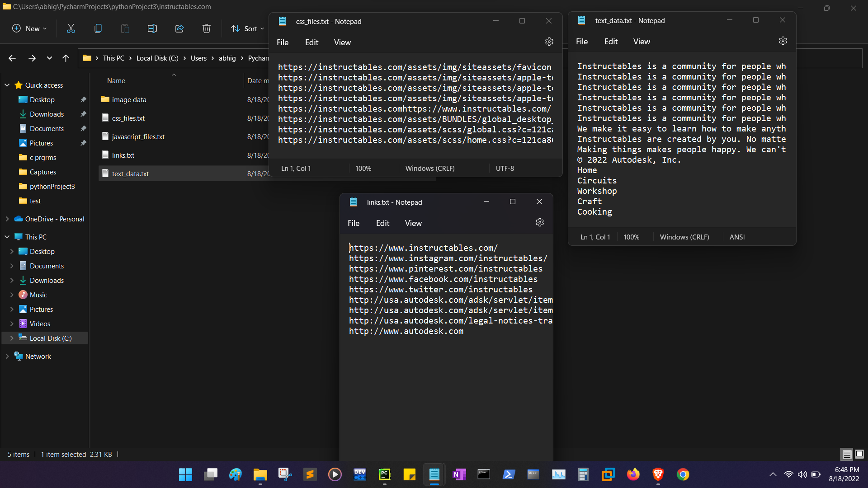Expand the Music node under This PC
The height and width of the screenshot is (488, 868).
(12, 295)
